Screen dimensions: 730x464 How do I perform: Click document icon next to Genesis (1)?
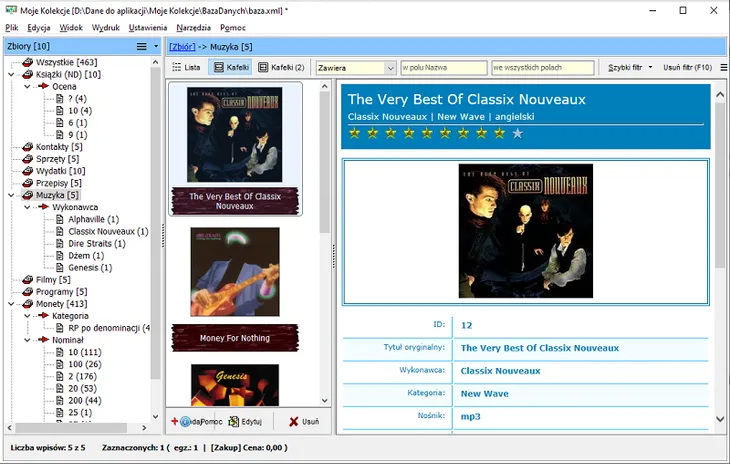[x=60, y=268]
